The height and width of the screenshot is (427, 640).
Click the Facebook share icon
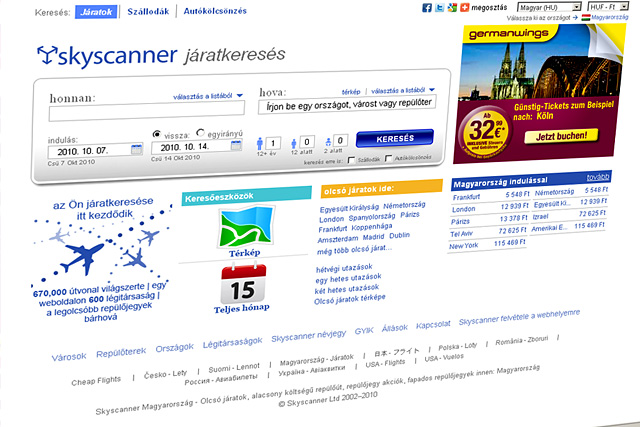pos(427,8)
